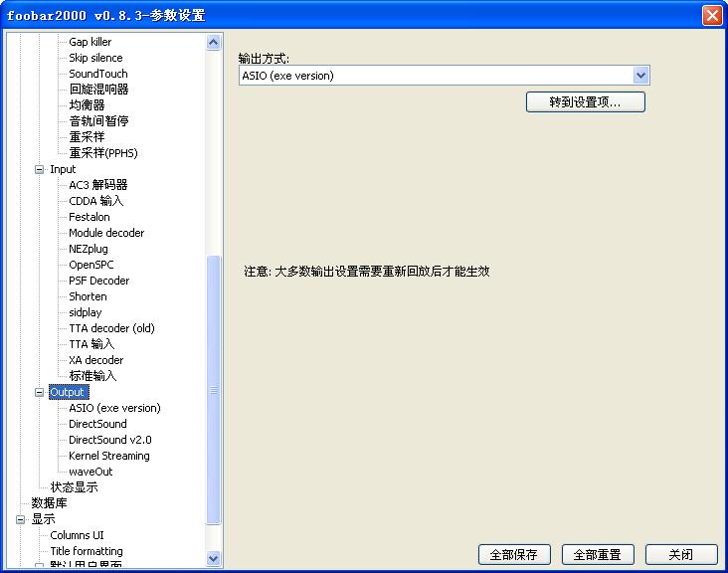Select 重采样 tree item
Image resolution: width=728 pixels, height=573 pixels.
click(87, 137)
